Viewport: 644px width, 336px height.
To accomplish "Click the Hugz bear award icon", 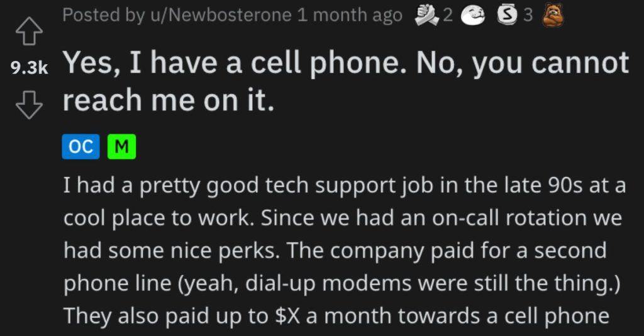I will point(553,15).
